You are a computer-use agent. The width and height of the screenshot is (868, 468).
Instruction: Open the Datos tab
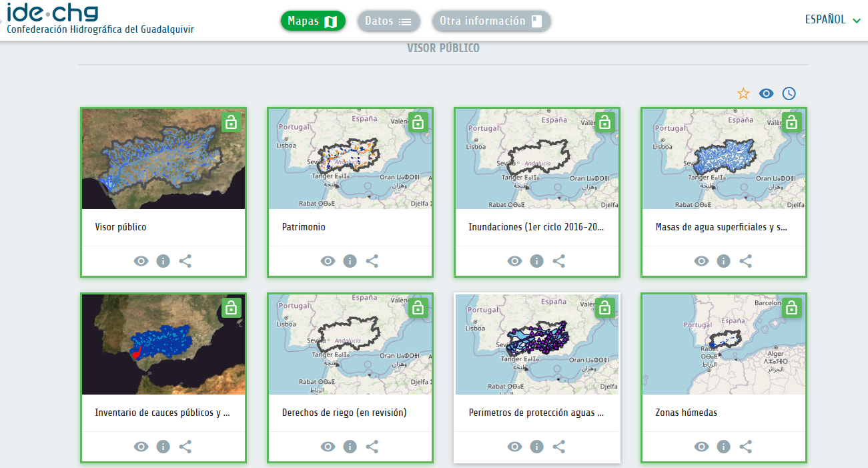[388, 21]
